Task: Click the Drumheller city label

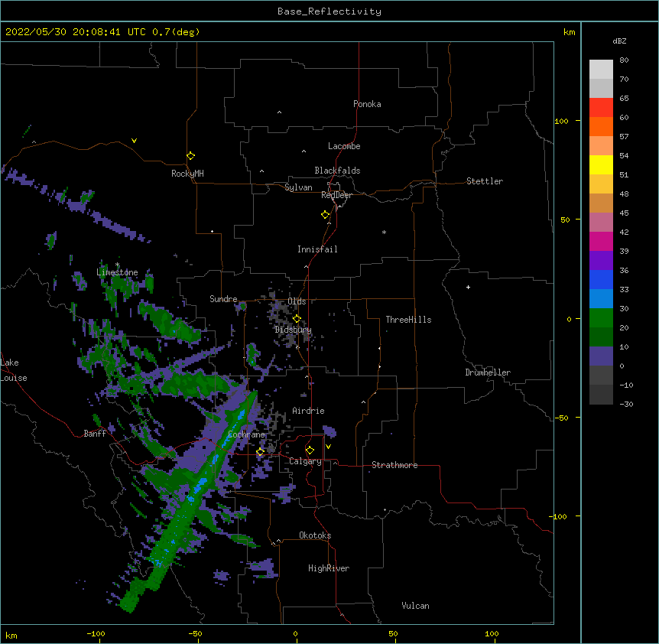Action: [488, 372]
